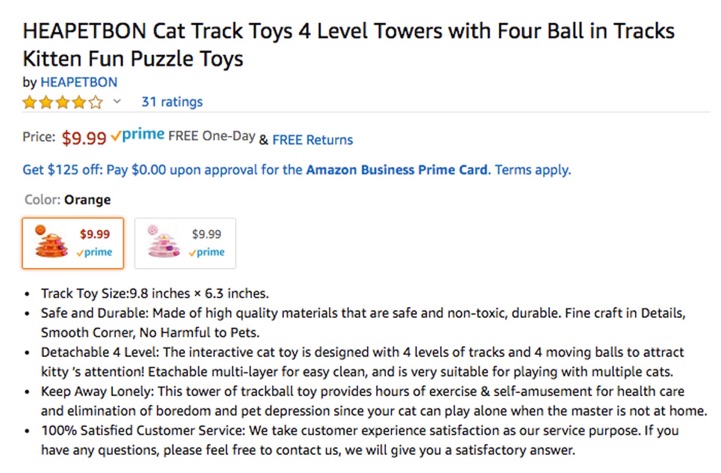Screen dimensions: 721x473
Task: Click the first gold star
Action: click(x=29, y=102)
